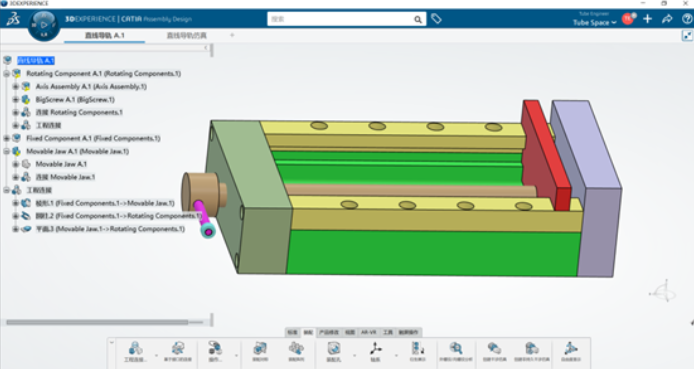
Task: Click the share arrow icon
Action: [x=667, y=19]
